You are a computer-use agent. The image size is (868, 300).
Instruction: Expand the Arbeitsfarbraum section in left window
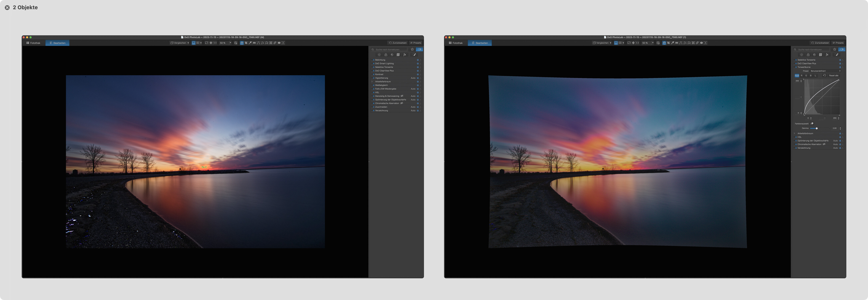(372, 82)
